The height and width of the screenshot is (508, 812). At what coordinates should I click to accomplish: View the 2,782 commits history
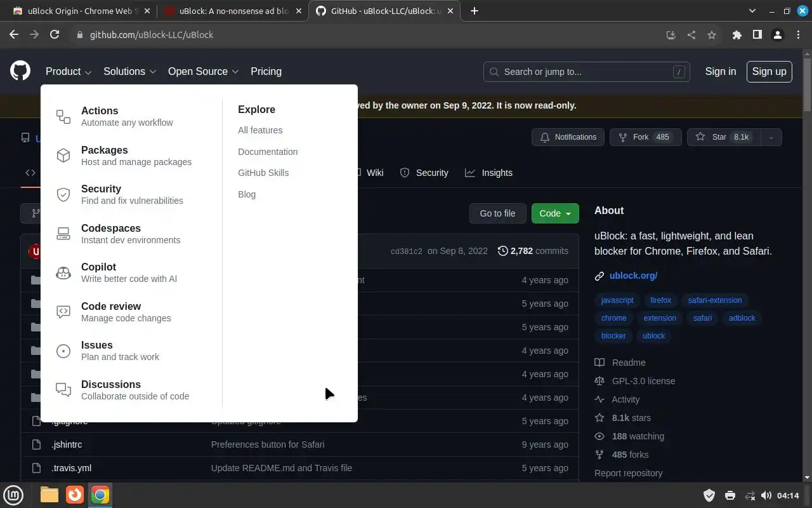533,251
